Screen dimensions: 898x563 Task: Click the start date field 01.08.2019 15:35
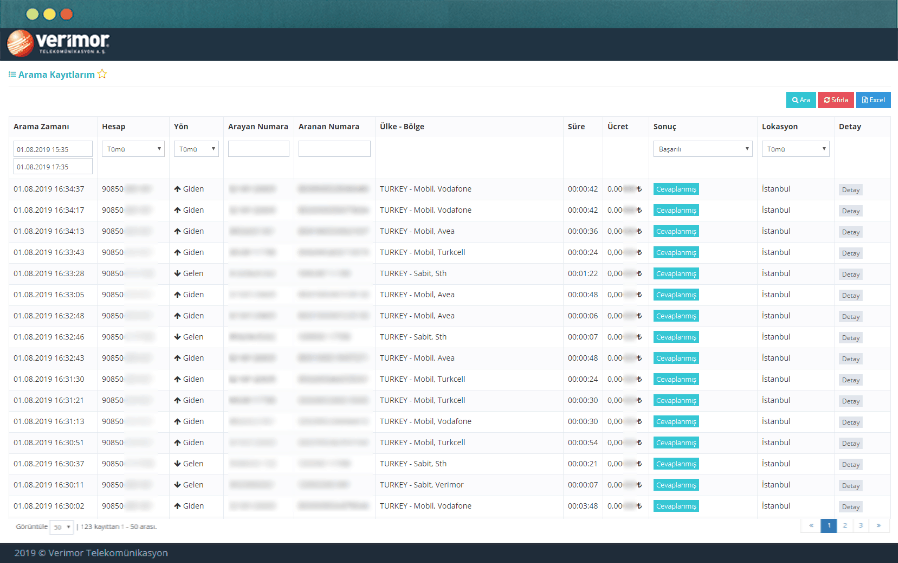click(x=53, y=149)
